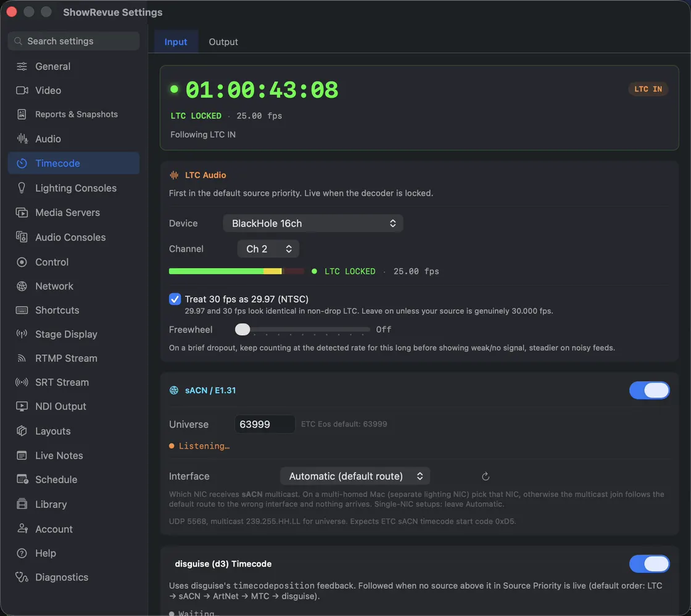Open Media Servers label
This screenshot has width=691, height=616.
[67, 212]
